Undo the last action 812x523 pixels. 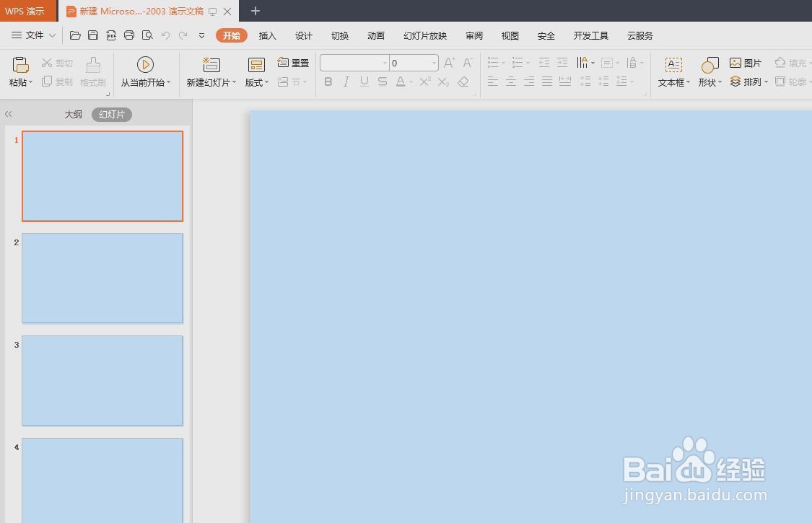click(166, 35)
